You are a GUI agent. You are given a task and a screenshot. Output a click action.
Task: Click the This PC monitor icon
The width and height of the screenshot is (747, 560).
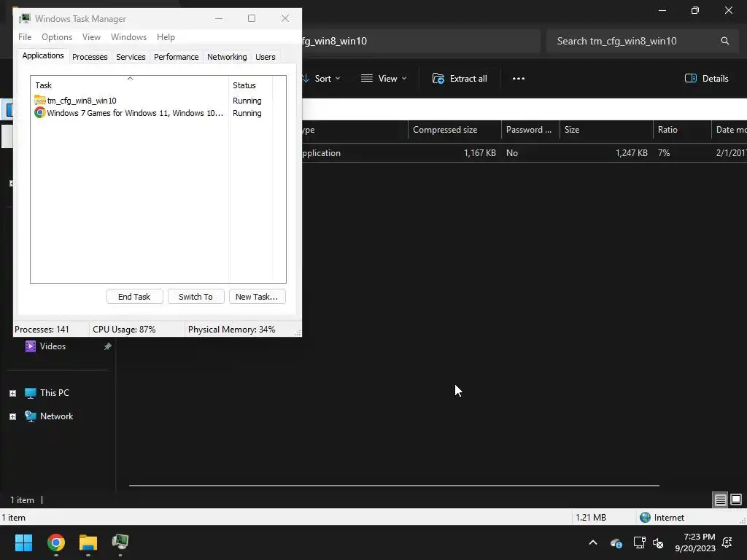click(31, 393)
